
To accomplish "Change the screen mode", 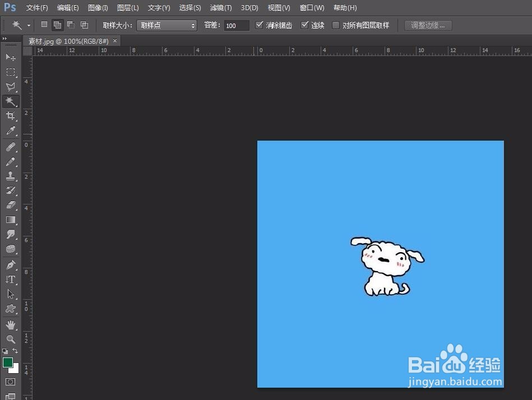I will pyautogui.click(x=10, y=396).
